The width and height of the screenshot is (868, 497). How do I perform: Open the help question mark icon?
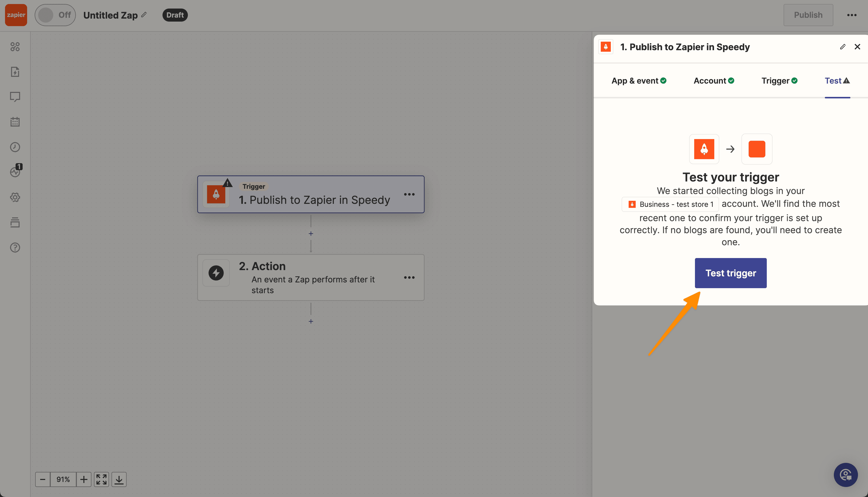click(x=15, y=247)
